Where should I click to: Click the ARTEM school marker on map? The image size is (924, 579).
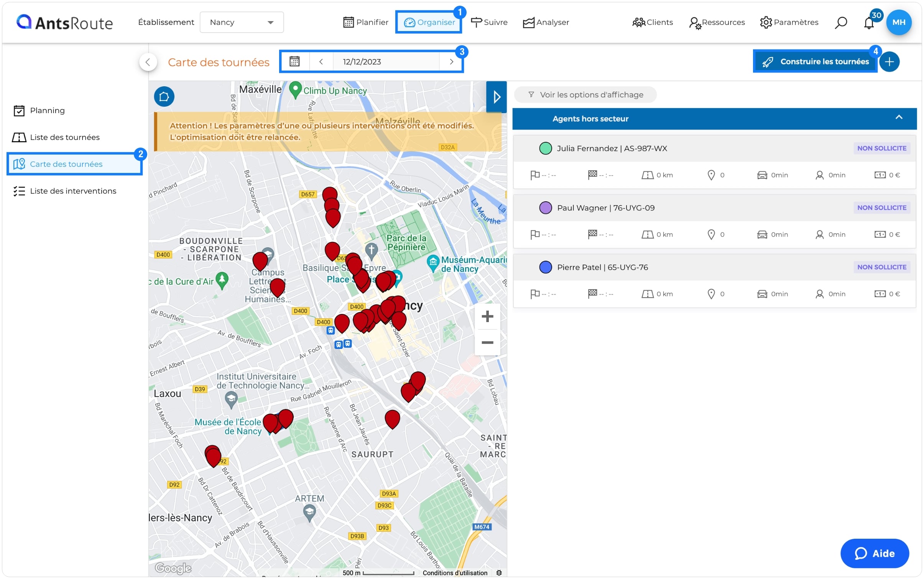click(309, 513)
